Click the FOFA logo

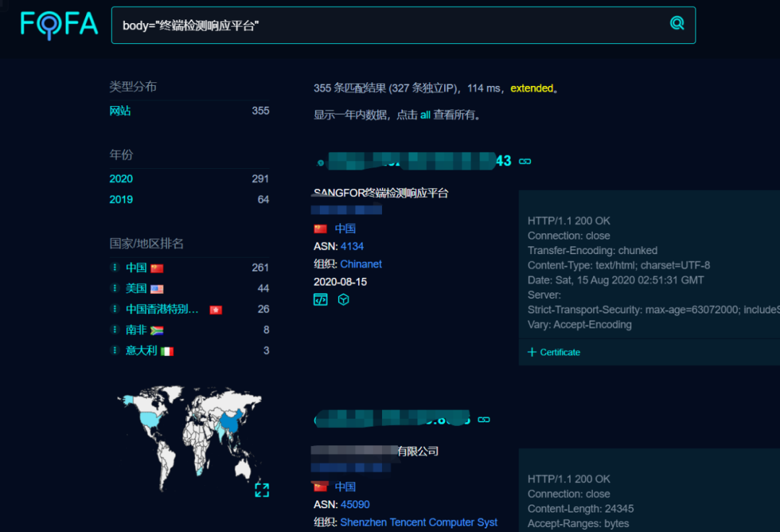tap(59, 25)
